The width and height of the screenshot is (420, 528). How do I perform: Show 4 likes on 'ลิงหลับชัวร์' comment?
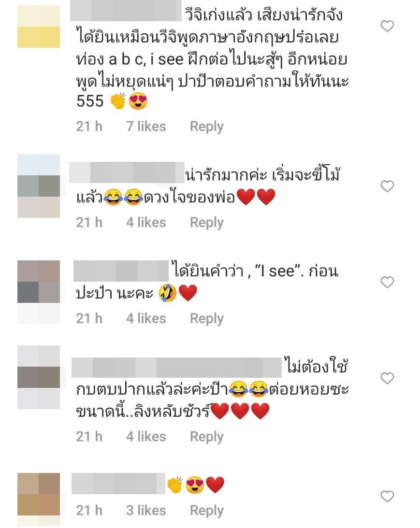pyautogui.click(x=146, y=437)
